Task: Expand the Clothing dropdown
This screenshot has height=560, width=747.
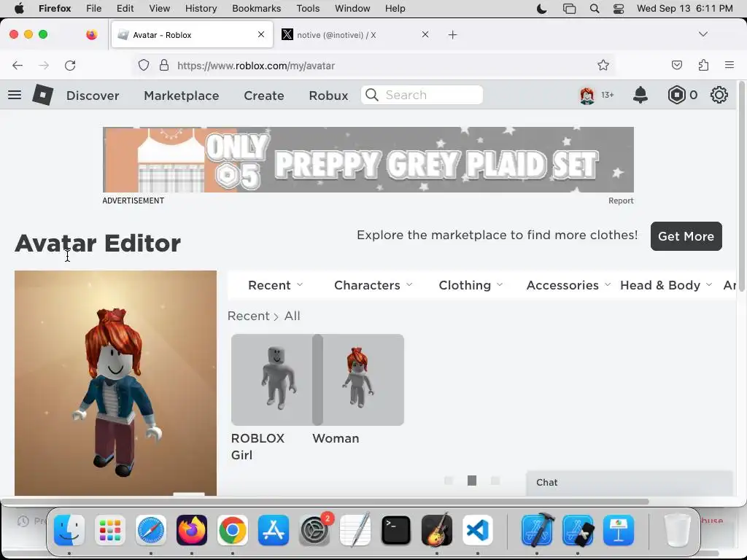Action: pyautogui.click(x=471, y=285)
